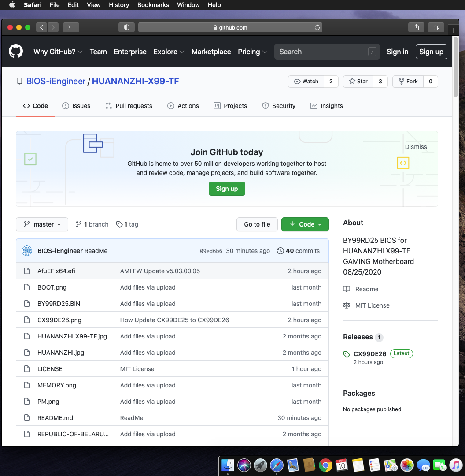Viewport: 465px width, 476px height.
Task: Open Launchpad from the Dock
Action: coord(260,465)
